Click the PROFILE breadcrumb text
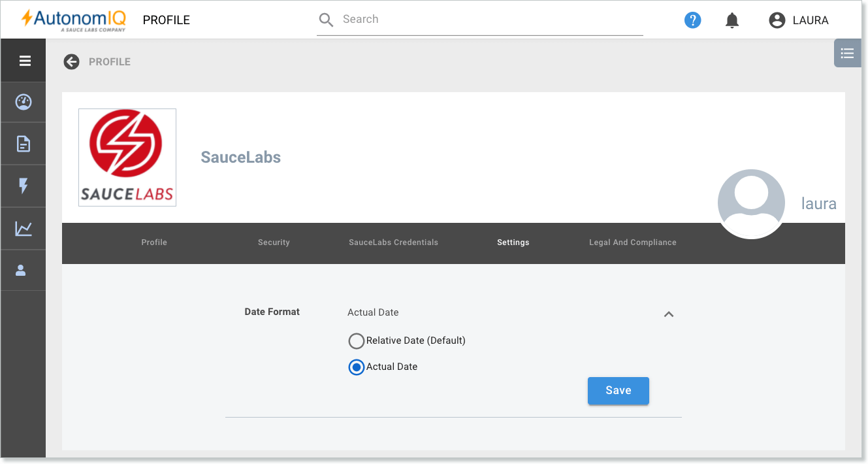 tap(110, 61)
